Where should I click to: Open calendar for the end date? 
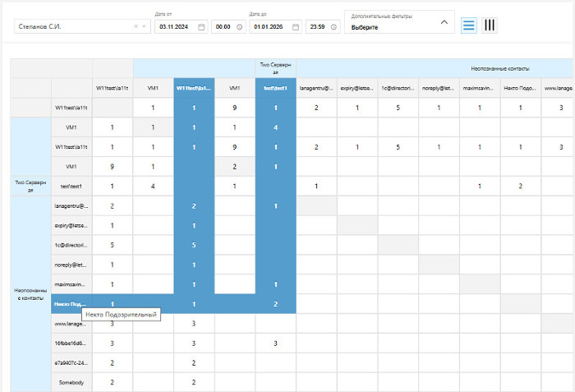pos(296,26)
